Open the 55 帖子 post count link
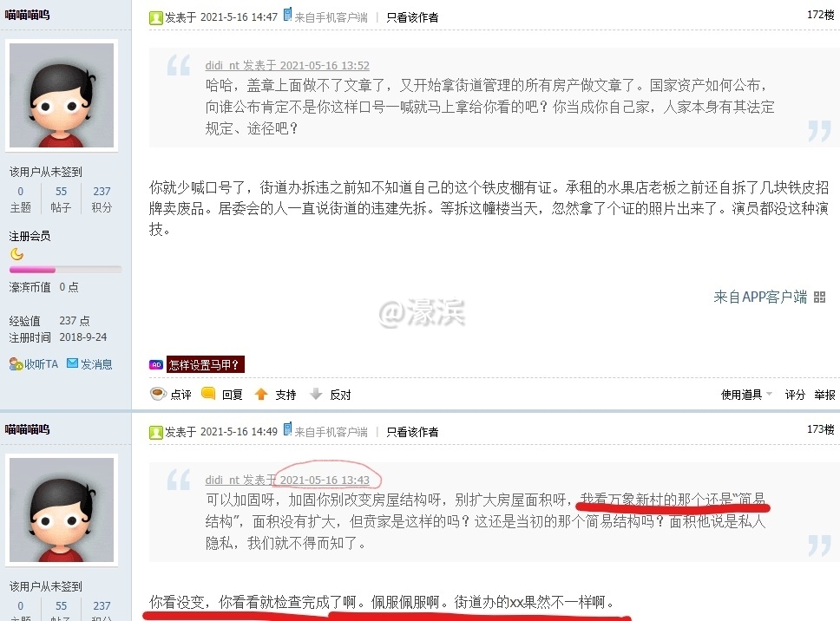Screen dimensions: 840x621 point(61,199)
